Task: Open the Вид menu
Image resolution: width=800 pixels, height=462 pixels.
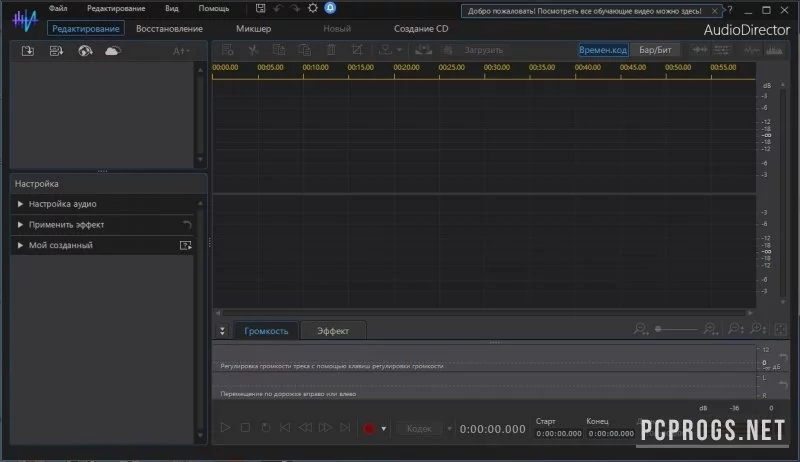Action: click(172, 8)
